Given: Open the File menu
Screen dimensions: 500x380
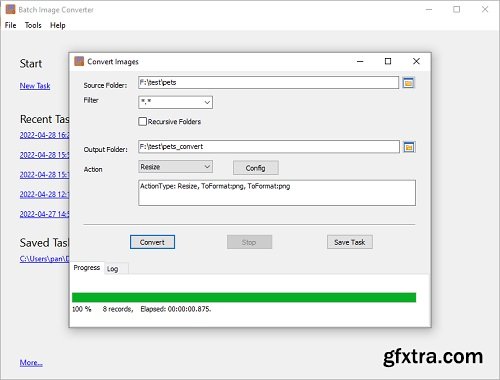Looking at the screenshot, I should point(10,25).
